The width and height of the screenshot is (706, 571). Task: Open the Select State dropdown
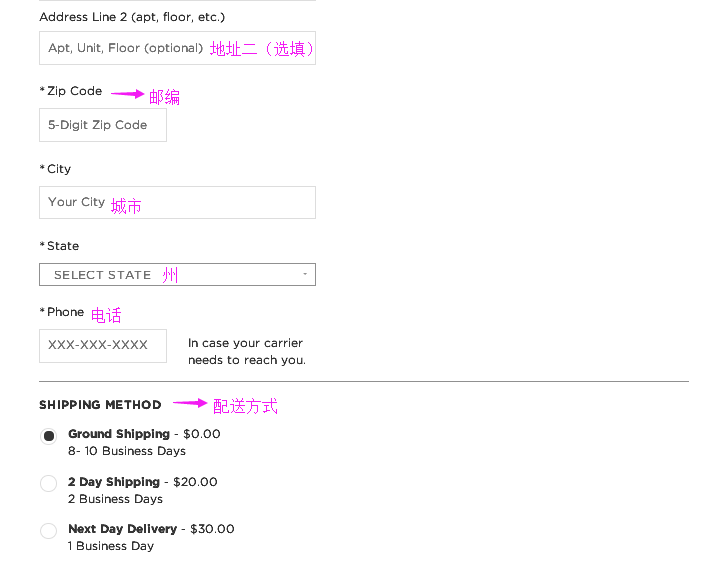(x=177, y=275)
